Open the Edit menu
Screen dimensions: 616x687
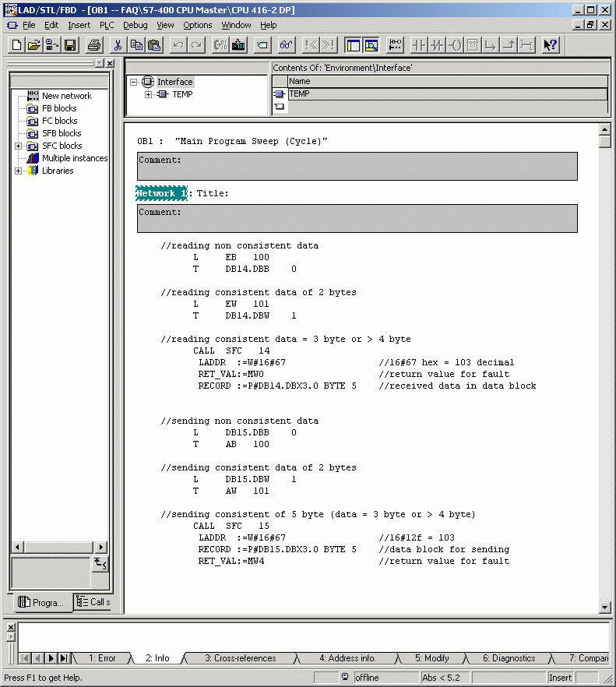pyautogui.click(x=51, y=25)
